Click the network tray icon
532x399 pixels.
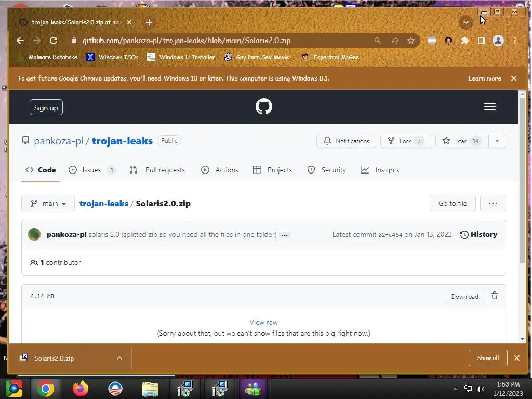[468, 389]
